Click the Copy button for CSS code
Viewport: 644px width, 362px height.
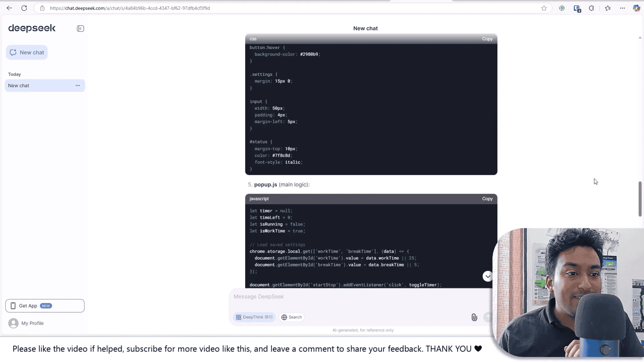point(487,39)
